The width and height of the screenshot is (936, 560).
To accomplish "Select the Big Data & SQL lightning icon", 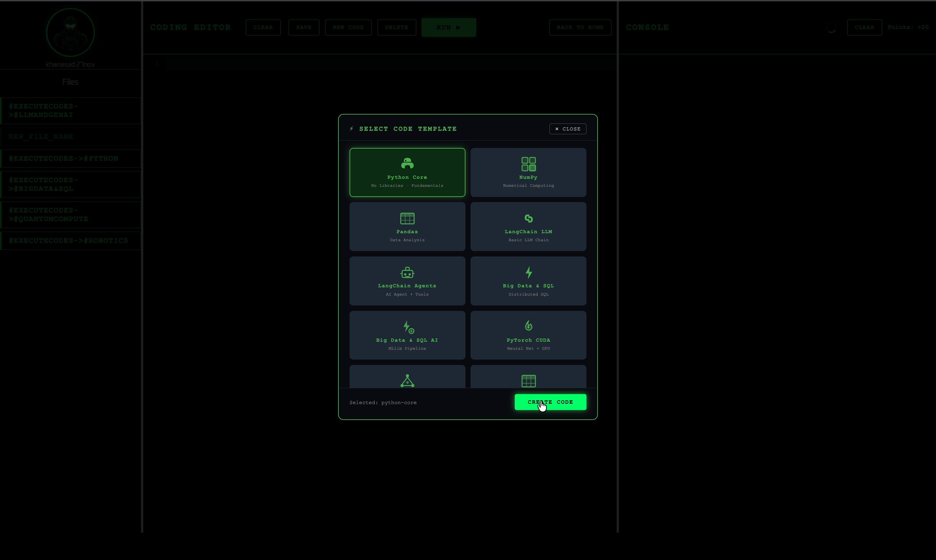I will coord(528,272).
